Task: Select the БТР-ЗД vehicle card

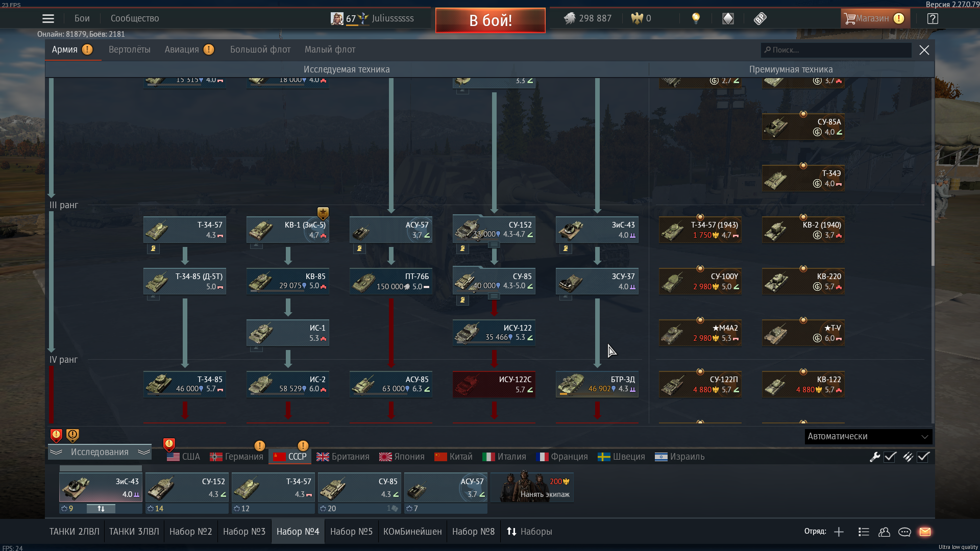Action: click(597, 384)
